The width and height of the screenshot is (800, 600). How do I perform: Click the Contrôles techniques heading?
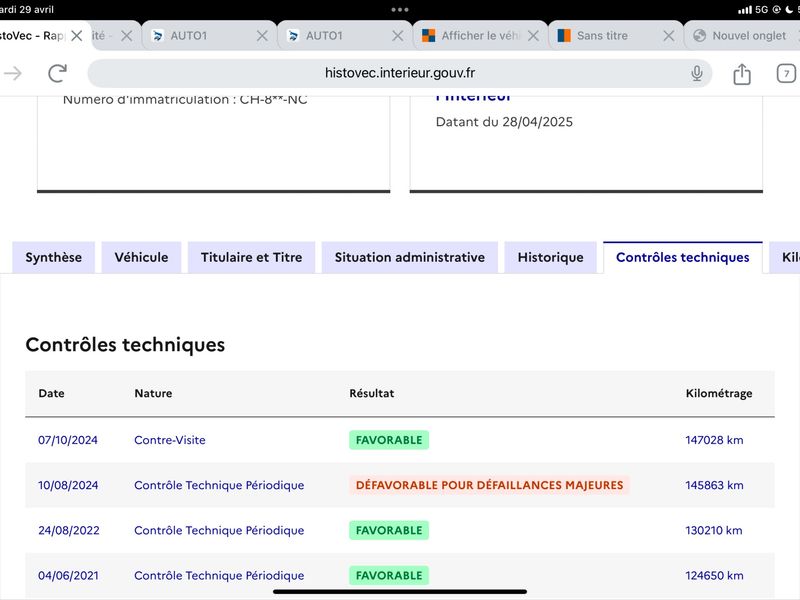(x=125, y=345)
